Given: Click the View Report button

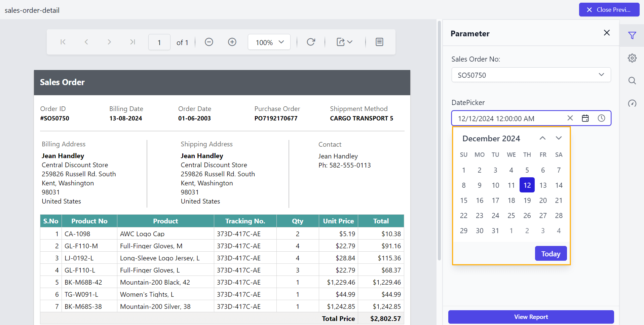Looking at the screenshot, I should 531,317.
